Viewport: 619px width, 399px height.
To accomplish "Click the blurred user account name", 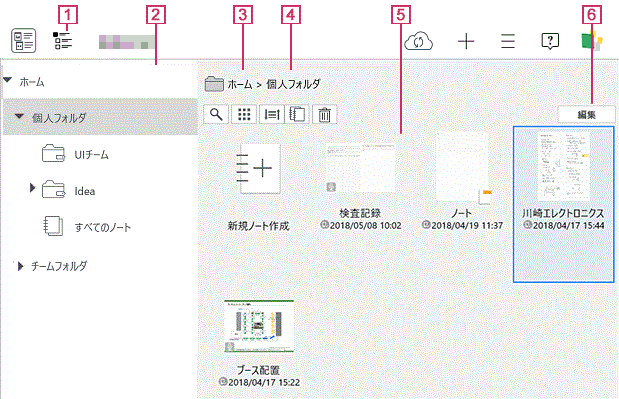I will 126,42.
